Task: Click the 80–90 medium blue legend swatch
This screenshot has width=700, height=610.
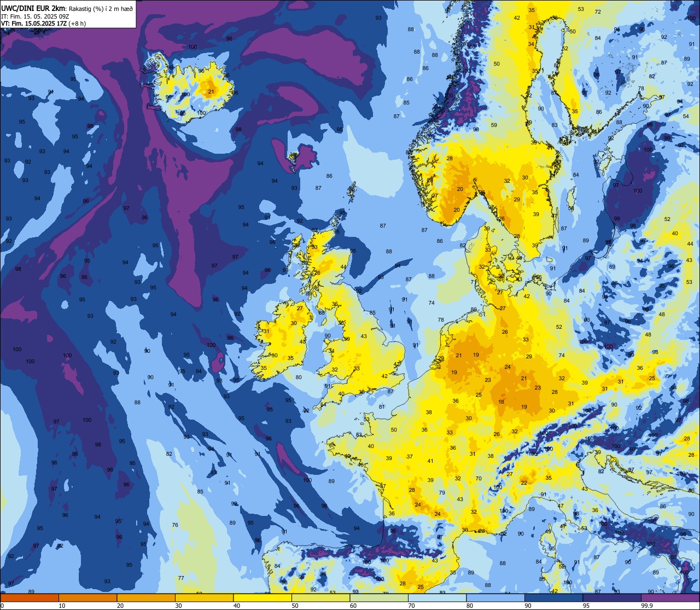Action: (x=495, y=597)
